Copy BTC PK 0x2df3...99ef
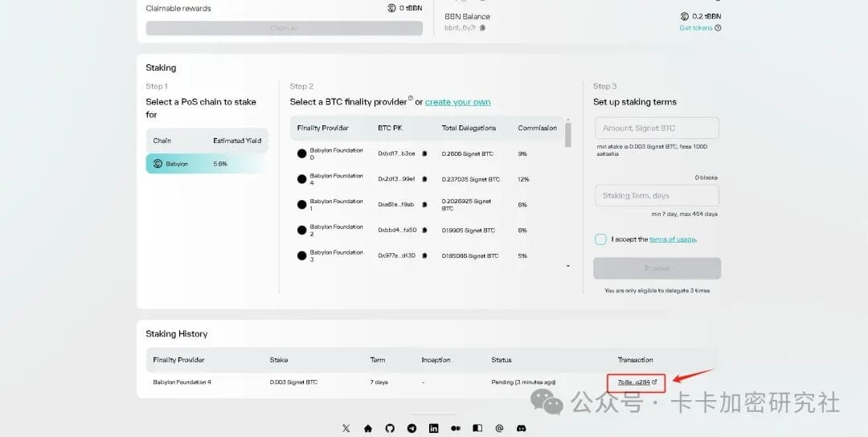868x437 pixels. click(424, 179)
